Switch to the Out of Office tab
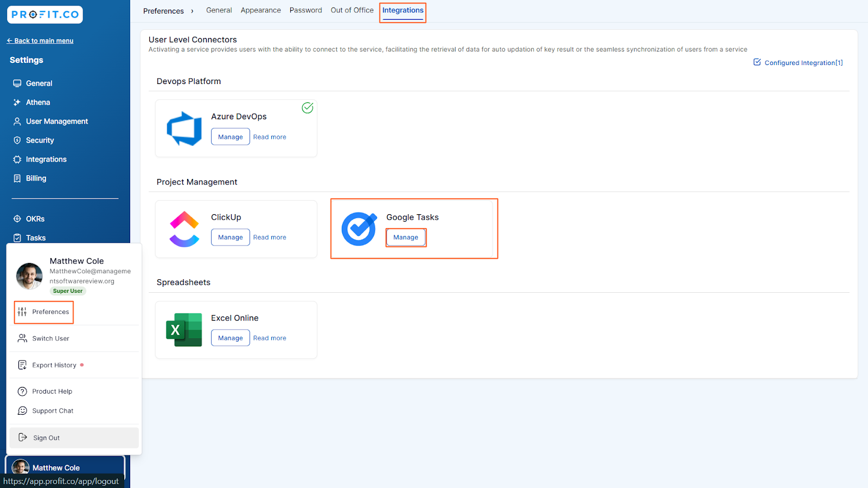 coord(352,10)
